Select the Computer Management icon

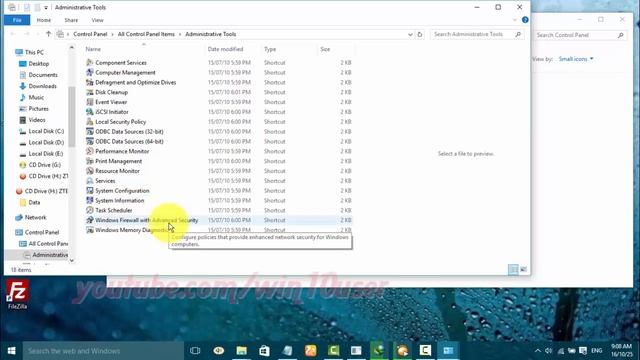point(90,72)
